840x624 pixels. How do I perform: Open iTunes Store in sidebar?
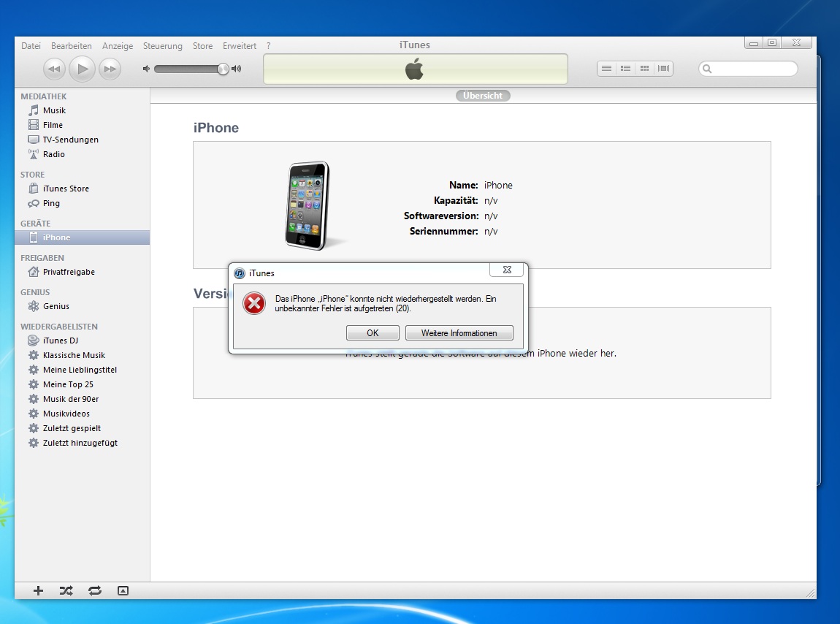click(x=66, y=189)
